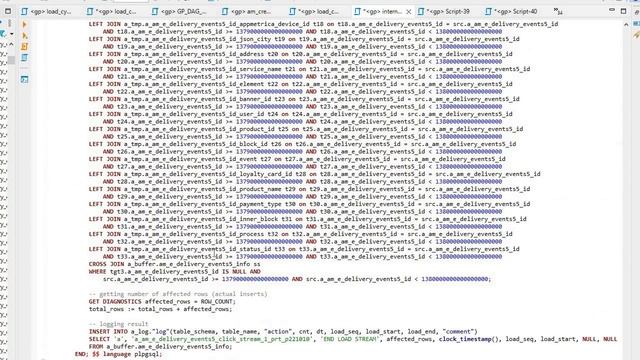The image size is (640, 360).
Task: Click the LEFT JOIN line for status_id t33
Action: coord(304,249)
